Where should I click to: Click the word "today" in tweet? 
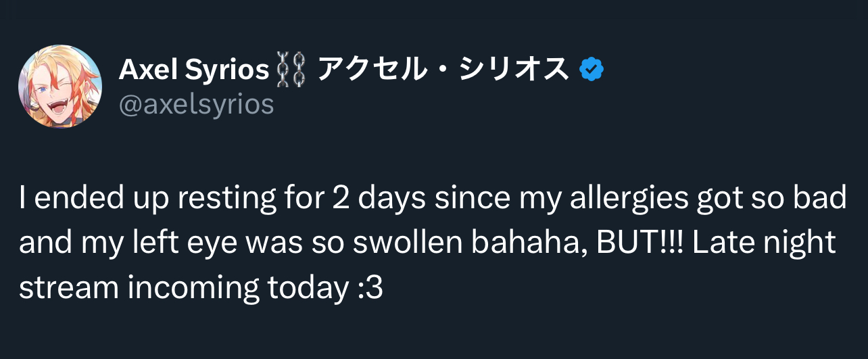coord(307,288)
